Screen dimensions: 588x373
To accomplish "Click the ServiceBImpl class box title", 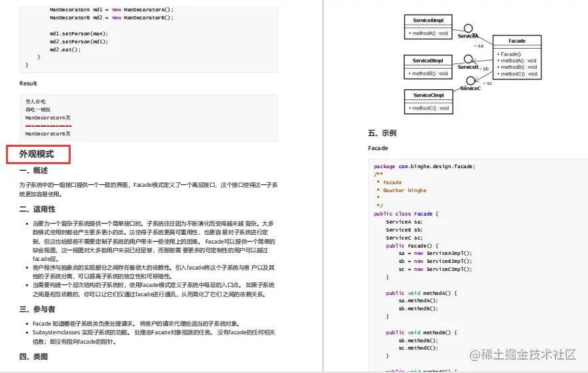I will click(428, 61).
